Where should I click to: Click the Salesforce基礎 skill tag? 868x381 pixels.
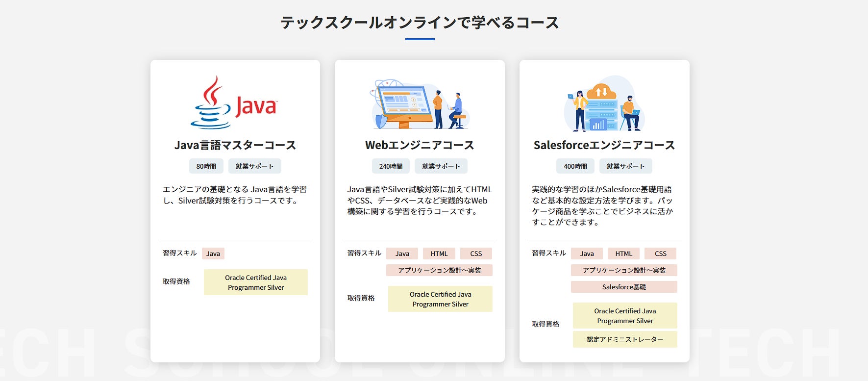(624, 287)
